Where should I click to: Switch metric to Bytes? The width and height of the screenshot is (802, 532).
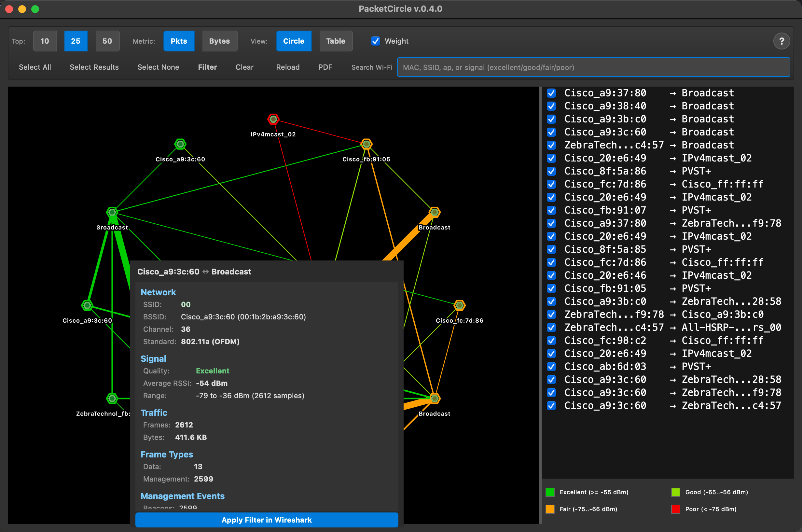point(219,41)
